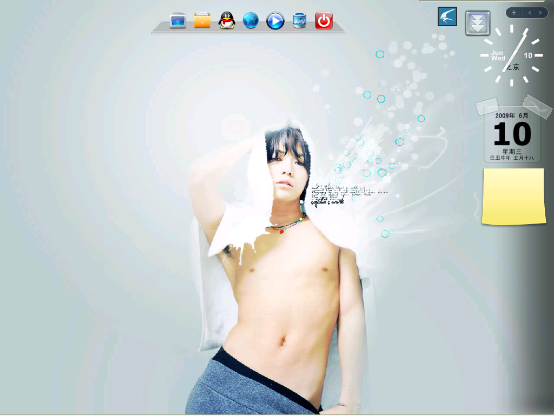Image resolution: width=555 pixels, height=416 pixels.
Task: Click the sidebar add gadget plus button
Action: pos(514,13)
